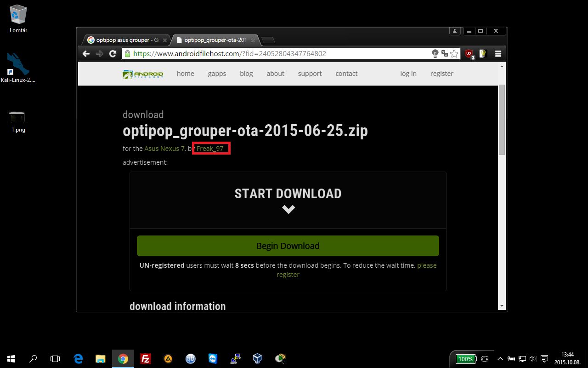Click the Begin Download button
Screen dimensions: 588x368
click(288, 246)
